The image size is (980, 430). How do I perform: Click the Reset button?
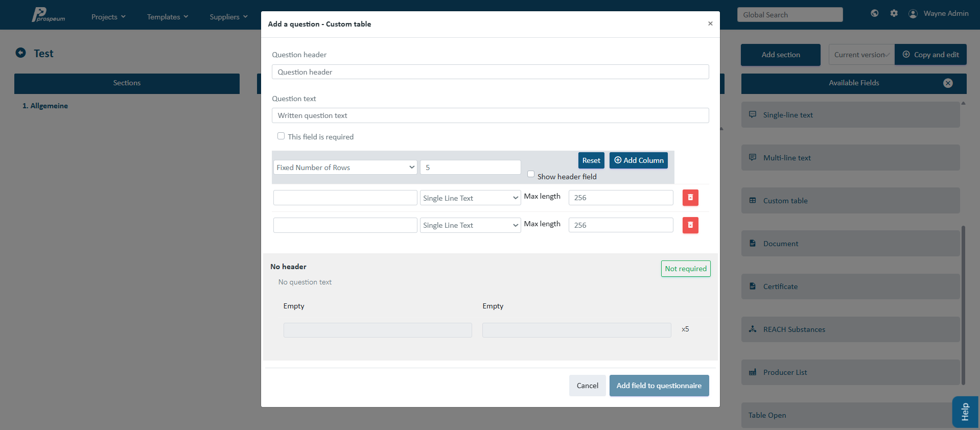pos(591,160)
